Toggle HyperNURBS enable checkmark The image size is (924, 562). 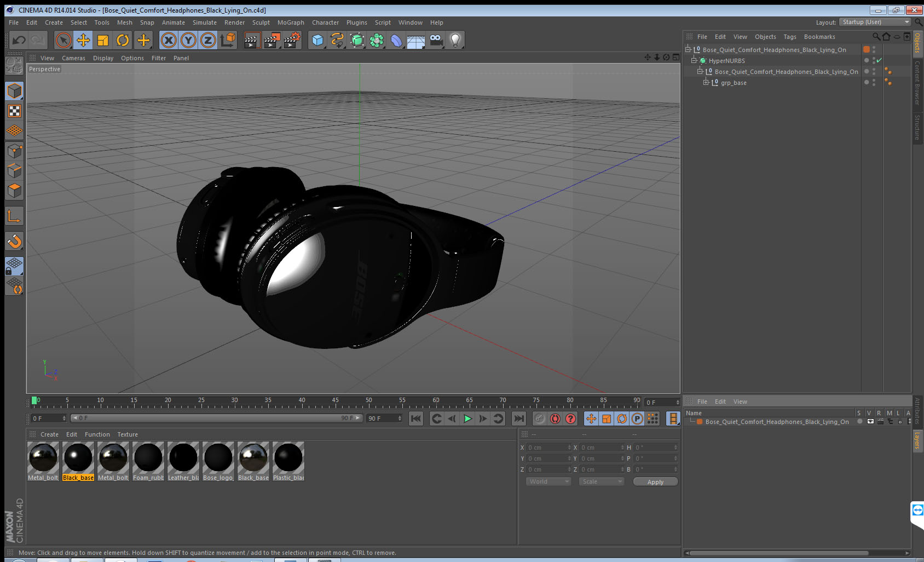tap(880, 60)
